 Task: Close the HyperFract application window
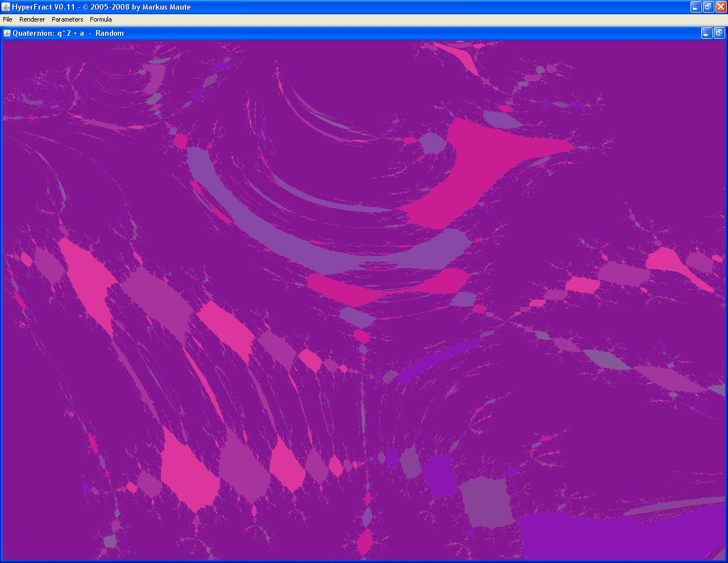coord(721,7)
